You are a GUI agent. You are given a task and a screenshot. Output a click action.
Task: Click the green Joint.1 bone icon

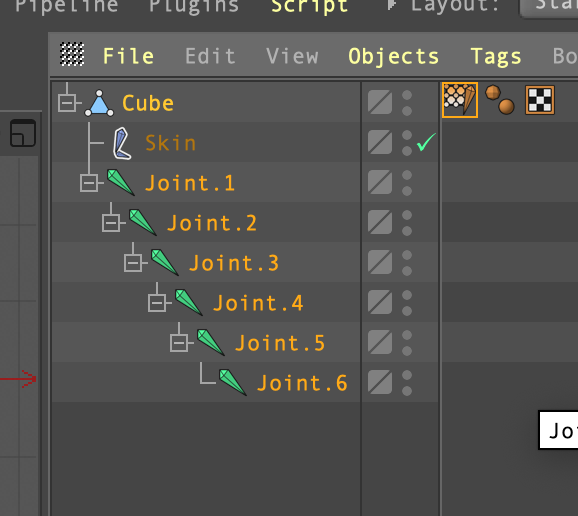click(121, 182)
